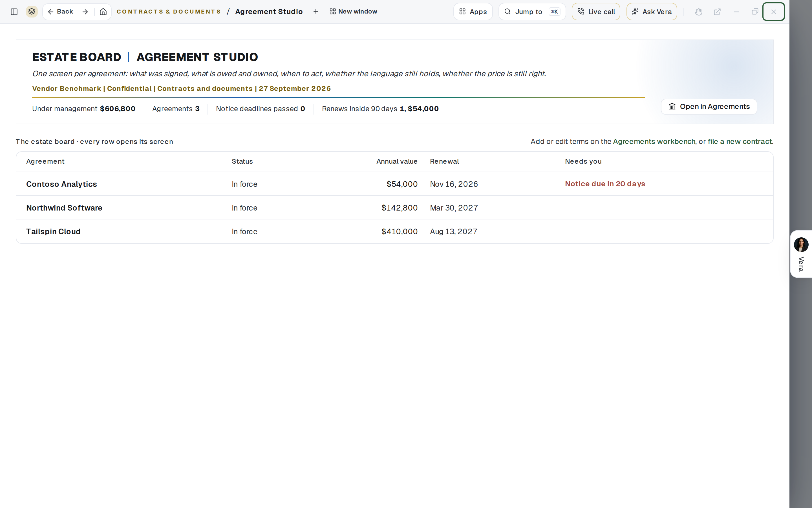Screen dimensions: 812x508
Task: Open the Jump to search box
Action: (x=532, y=12)
